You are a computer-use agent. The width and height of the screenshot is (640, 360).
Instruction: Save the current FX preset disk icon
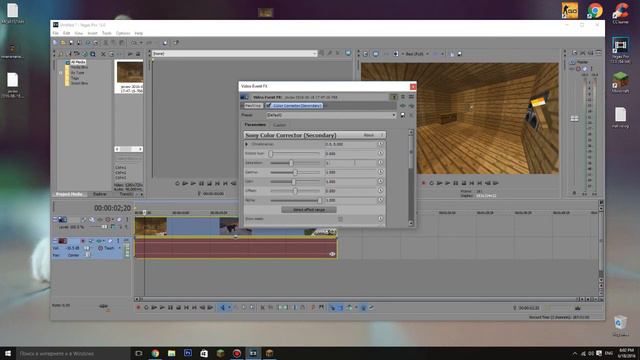pos(403,115)
